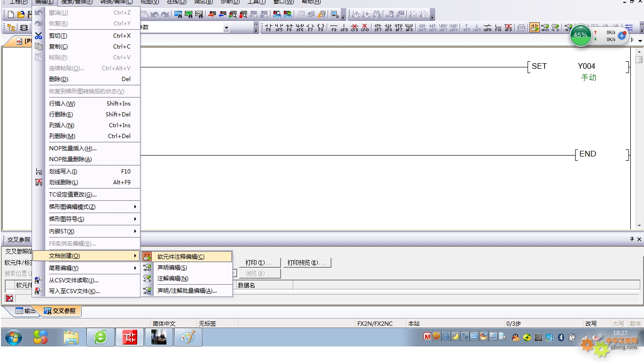The image size is (644, 362).
Task: Click the Windows Start button
Action: pos(14,337)
